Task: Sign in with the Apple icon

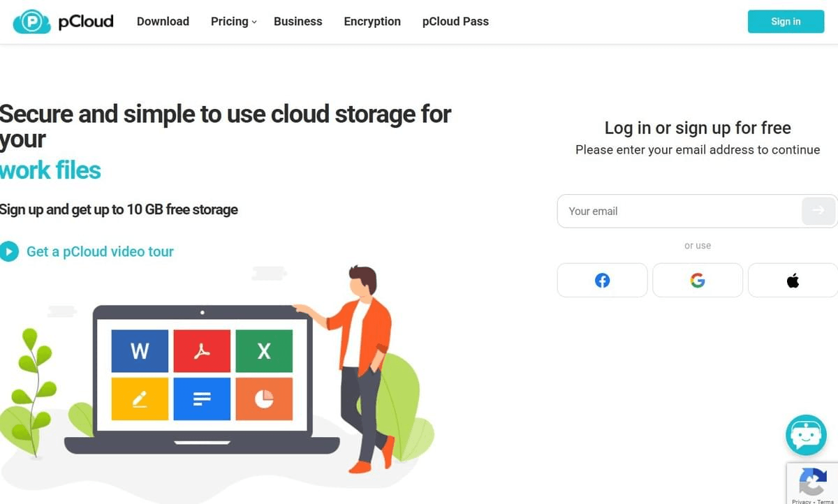Action: point(792,280)
